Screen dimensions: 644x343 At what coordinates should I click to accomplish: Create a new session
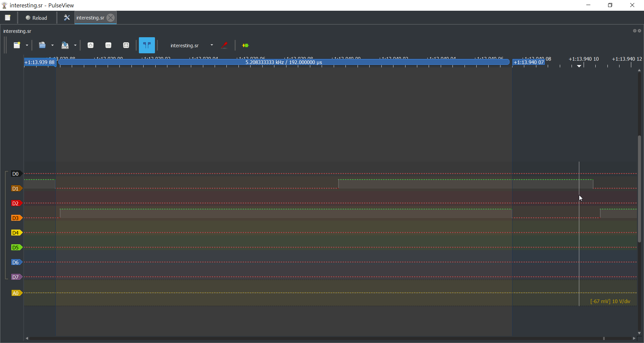pyautogui.click(x=17, y=45)
